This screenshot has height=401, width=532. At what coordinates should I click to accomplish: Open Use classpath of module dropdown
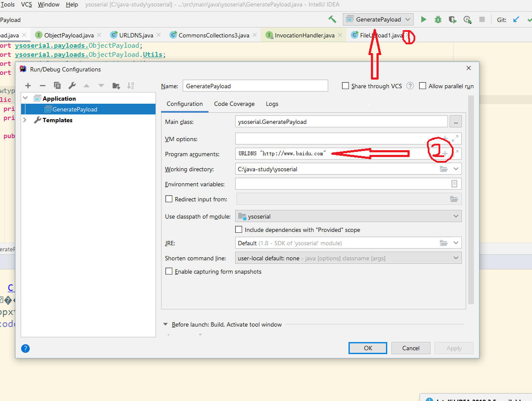pyautogui.click(x=348, y=216)
